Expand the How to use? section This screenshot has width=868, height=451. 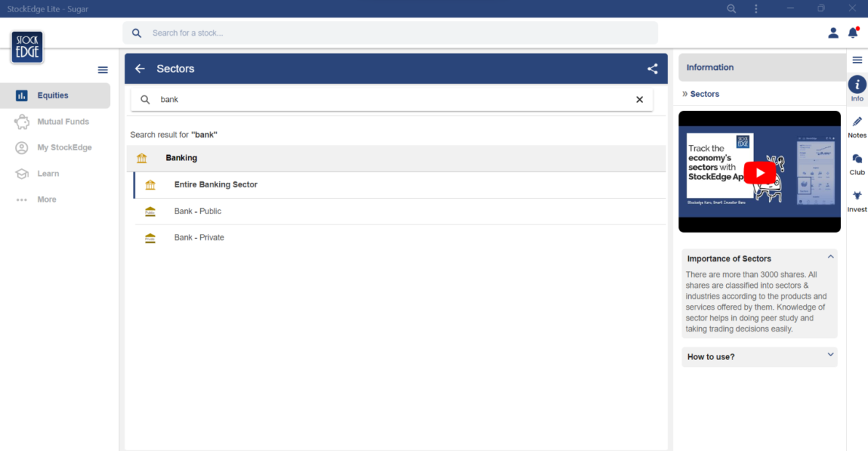[x=830, y=356]
